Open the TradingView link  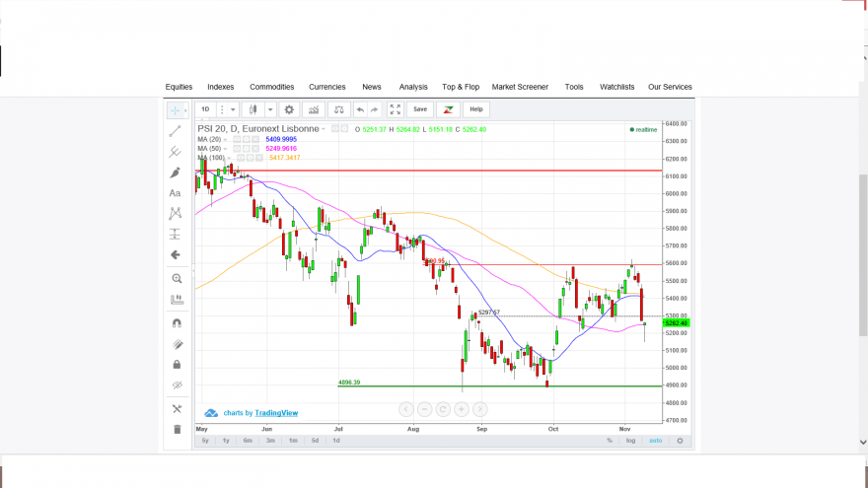pyautogui.click(x=276, y=413)
